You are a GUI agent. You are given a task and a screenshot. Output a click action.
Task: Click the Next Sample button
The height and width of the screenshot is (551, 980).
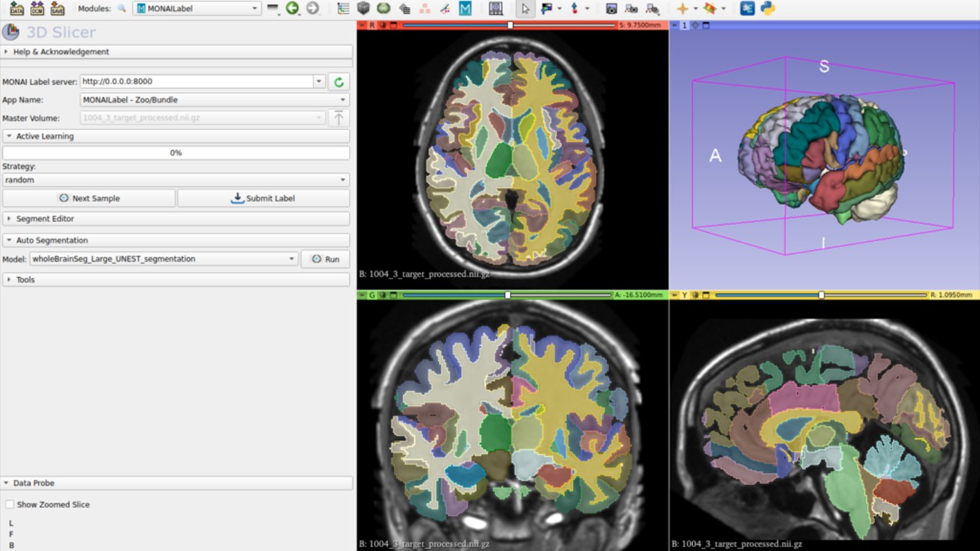tap(89, 198)
